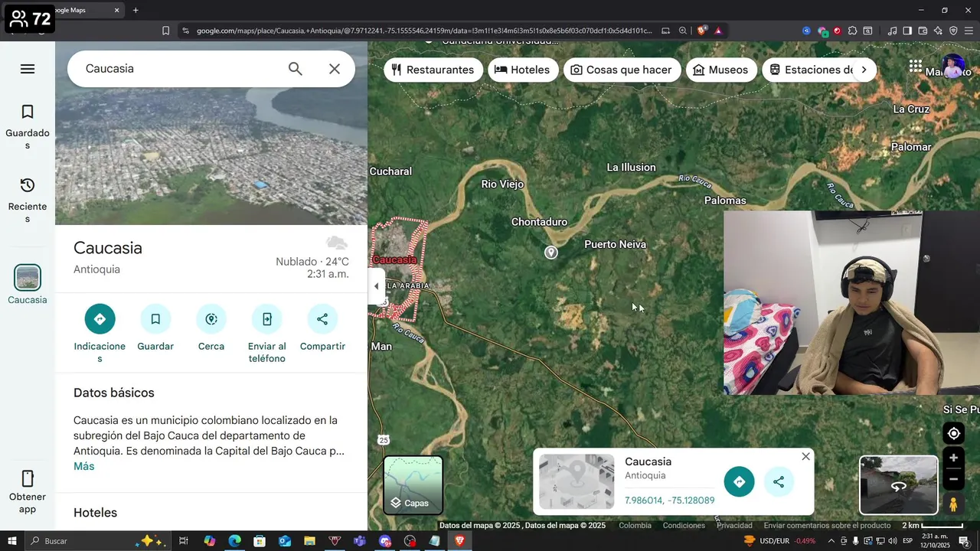
Task: Select the Street View pegman
Action: [953, 504]
